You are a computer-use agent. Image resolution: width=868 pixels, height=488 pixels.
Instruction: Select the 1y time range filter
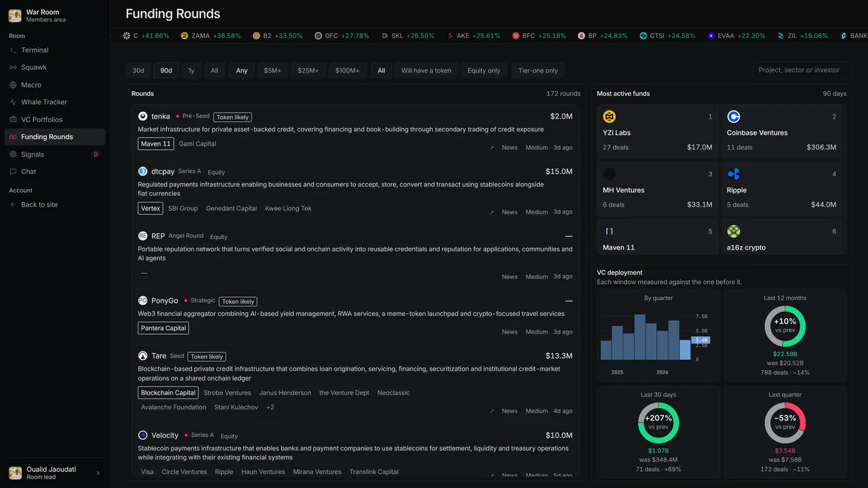click(191, 70)
